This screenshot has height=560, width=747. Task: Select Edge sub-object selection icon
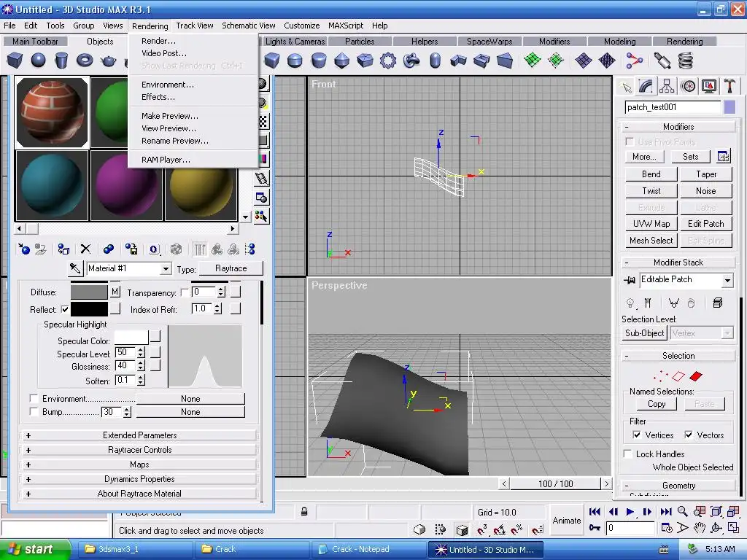(678, 376)
